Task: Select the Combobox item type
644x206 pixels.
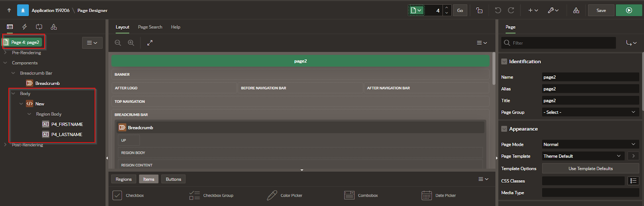Action: (361, 196)
